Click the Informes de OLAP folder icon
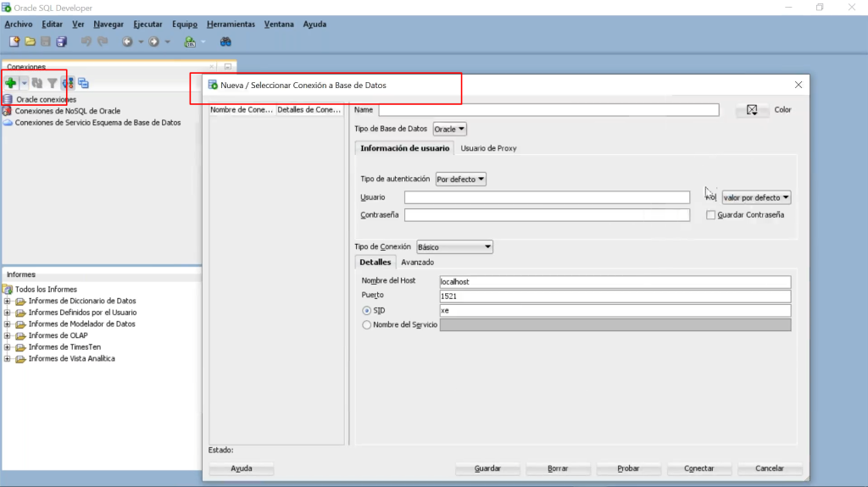The image size is (868, 487). pyautogui.click(x=20, y=335)
